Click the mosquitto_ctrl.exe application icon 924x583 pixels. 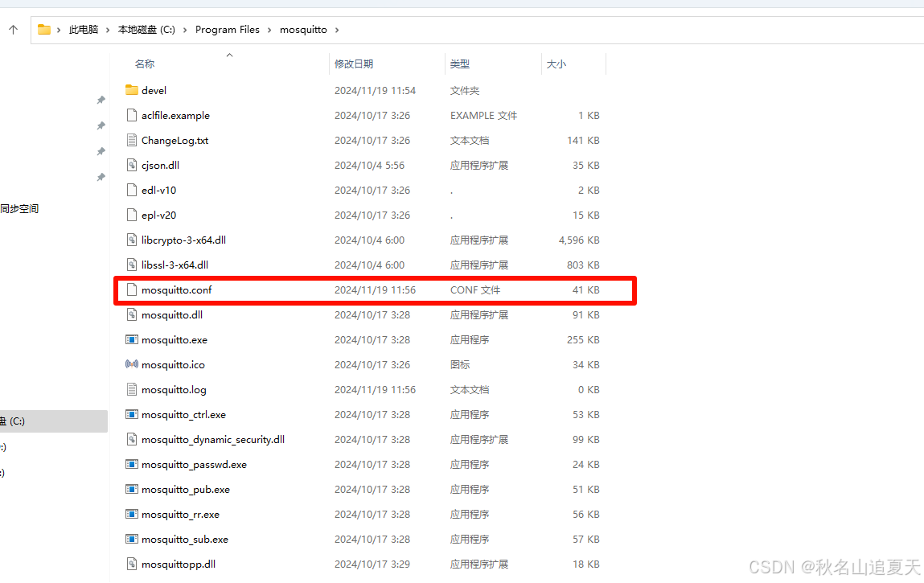[x=132, y=414]
